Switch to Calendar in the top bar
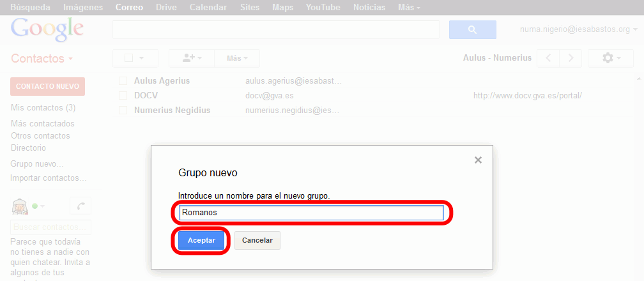644x281 pixels. click(x=208, y=8)
